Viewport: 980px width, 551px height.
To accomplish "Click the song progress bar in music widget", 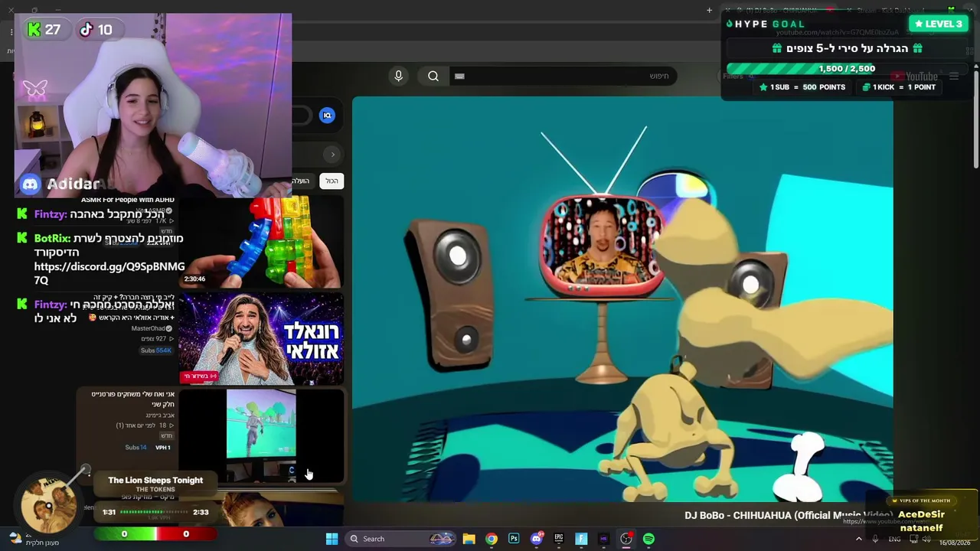I will pyautogui.click(x=153, y=512).
